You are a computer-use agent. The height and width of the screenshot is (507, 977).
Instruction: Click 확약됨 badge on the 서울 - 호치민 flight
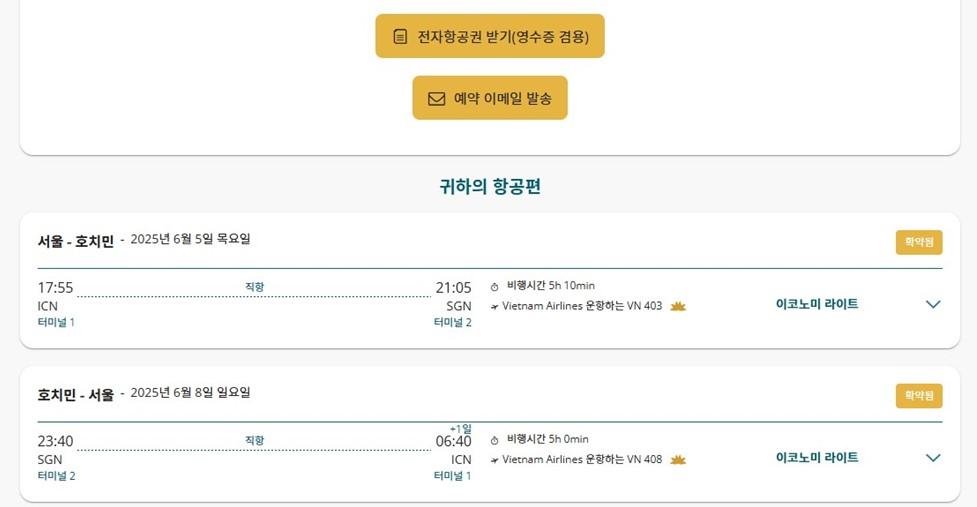pos(918,242)
